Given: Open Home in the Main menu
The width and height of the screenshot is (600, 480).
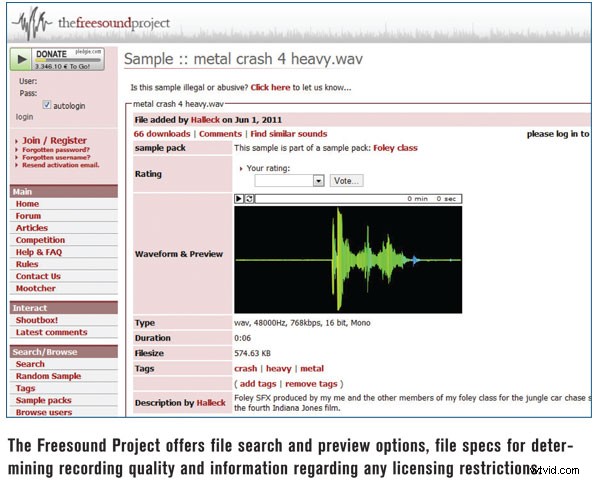Looking at the screenshot, I should click(27, 204).
